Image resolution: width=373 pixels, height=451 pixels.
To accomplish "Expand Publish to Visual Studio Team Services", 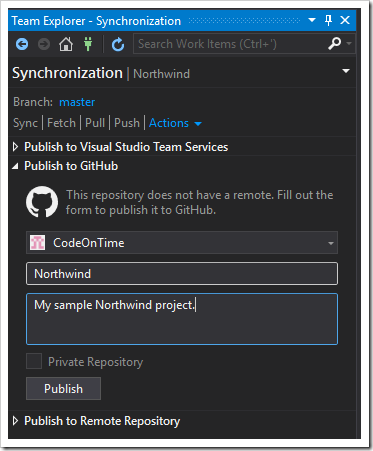I will pos(15,147).
